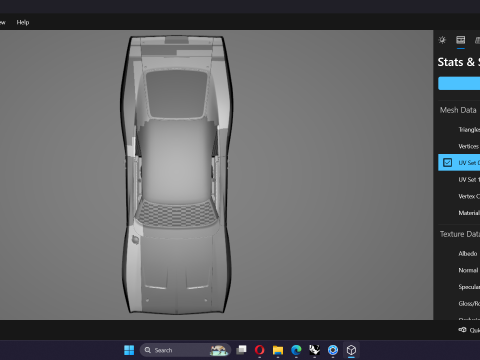Image resolution: width=480 pixels, height=360 pixels.
Task: Launch Opera browser from the taskbar
Action: click(260, 350)
